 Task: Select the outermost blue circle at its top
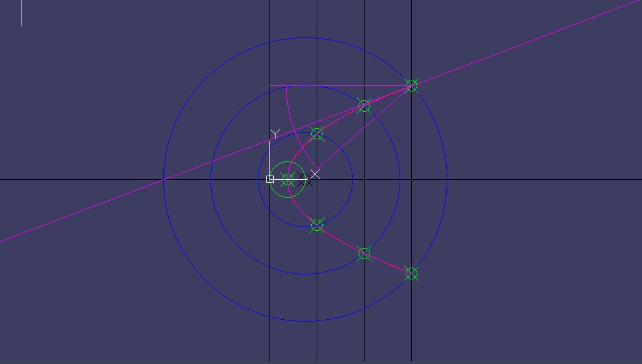pyautogui.click(x=305, y=38)
